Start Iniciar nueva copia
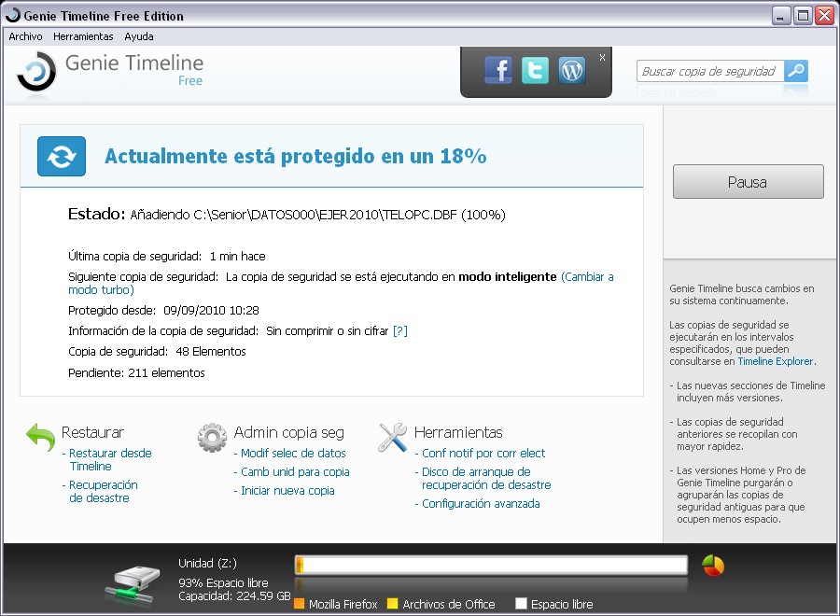840x616 pixels. (x=287, y=491)
